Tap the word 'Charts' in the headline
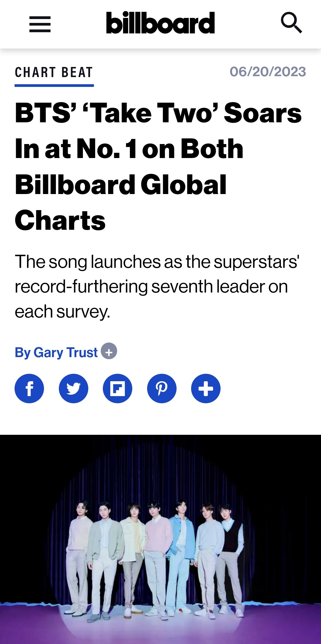321x644 pixels. pos(60,220)
